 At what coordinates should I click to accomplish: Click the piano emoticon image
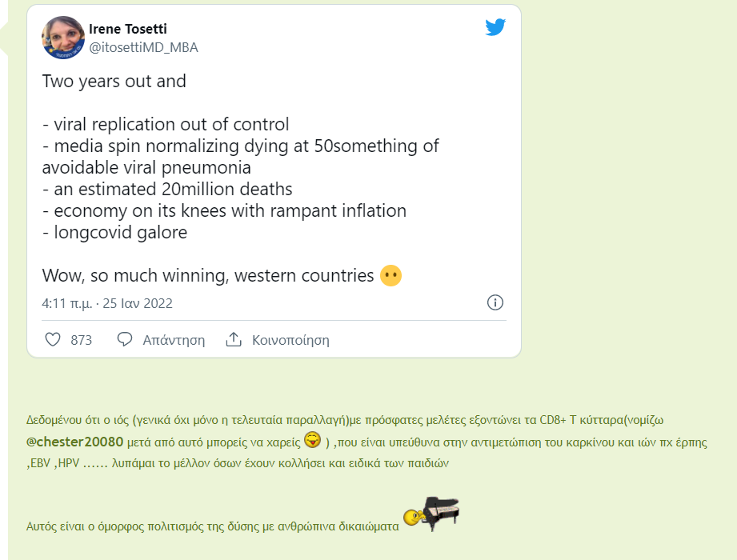pyautogui.click(x=432, y=514)
